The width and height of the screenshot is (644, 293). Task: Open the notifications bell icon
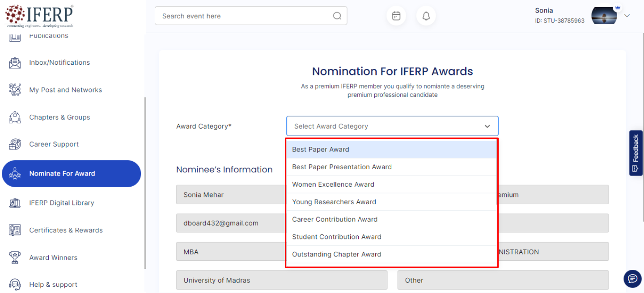point(426,16)
